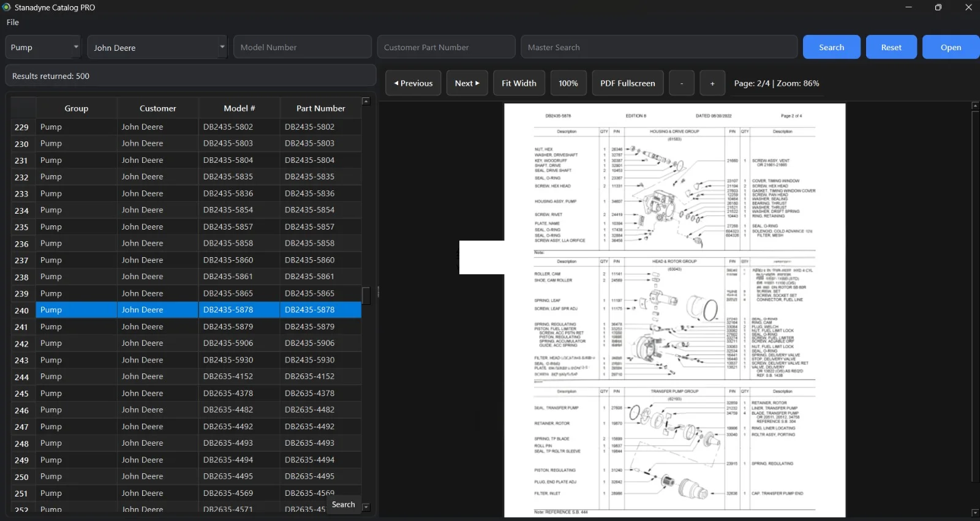Viewport: 980px width, 521px height.
Task: Click the Open button
Action: coord(951,47)
